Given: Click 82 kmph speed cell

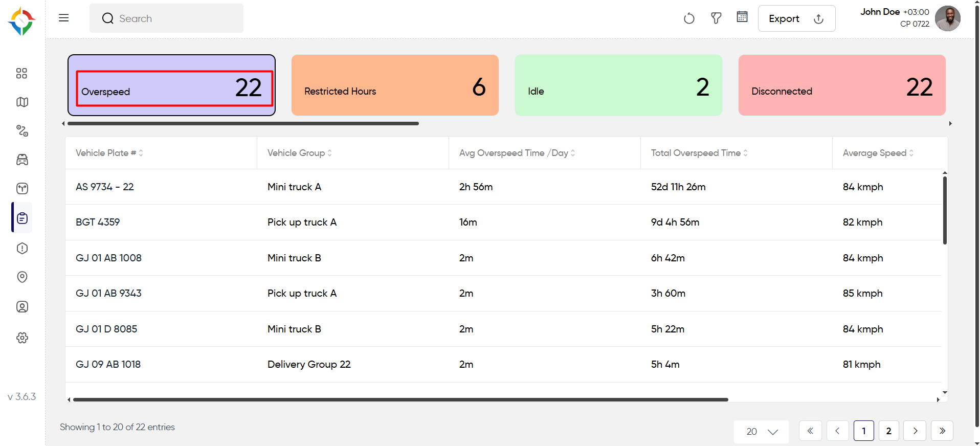Looking at the screenshot, I should [863, 222].
